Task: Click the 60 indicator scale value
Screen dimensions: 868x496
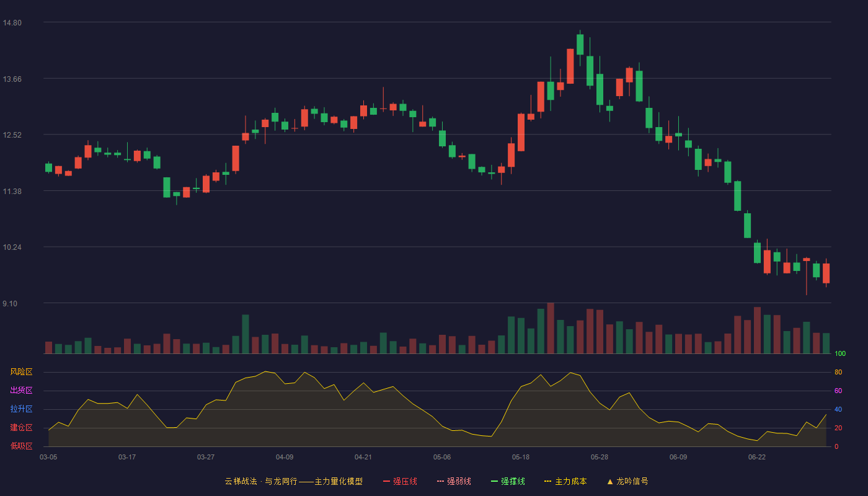Action: 838,391
